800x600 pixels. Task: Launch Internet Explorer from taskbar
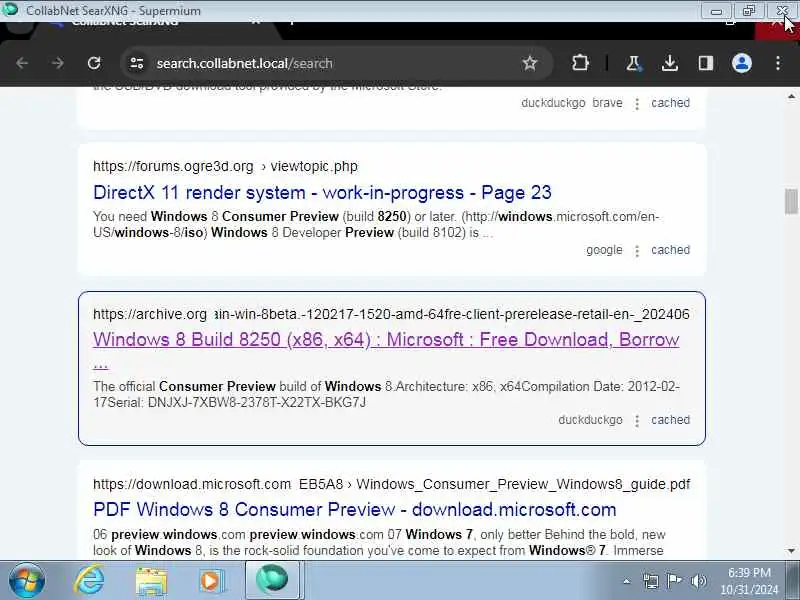coord(90,580)
